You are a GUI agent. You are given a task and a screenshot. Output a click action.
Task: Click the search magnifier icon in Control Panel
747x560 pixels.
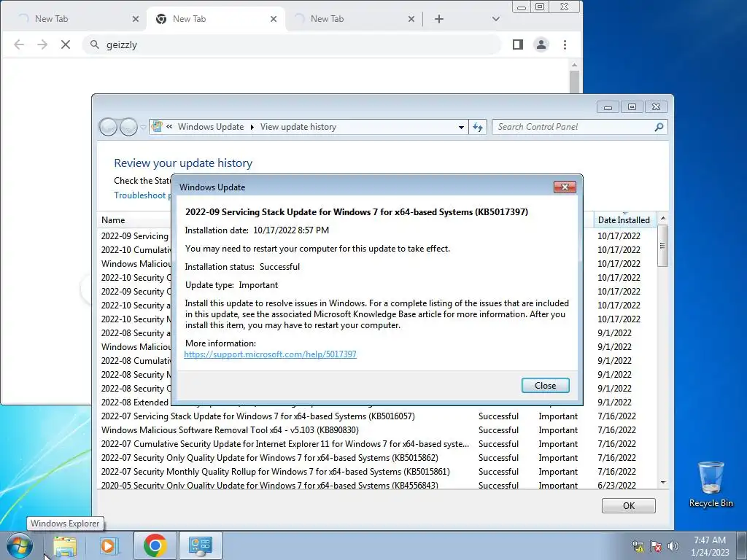[659, 127]
